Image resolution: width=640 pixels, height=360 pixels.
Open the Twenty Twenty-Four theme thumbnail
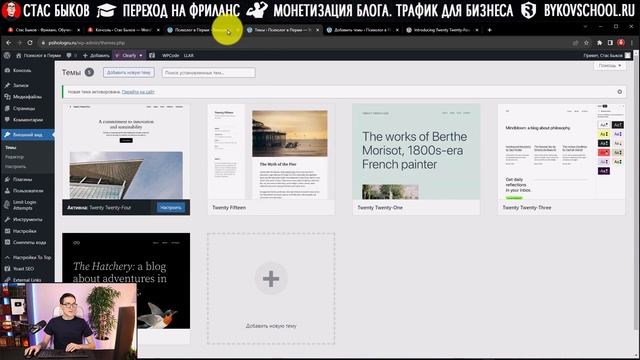126,151
